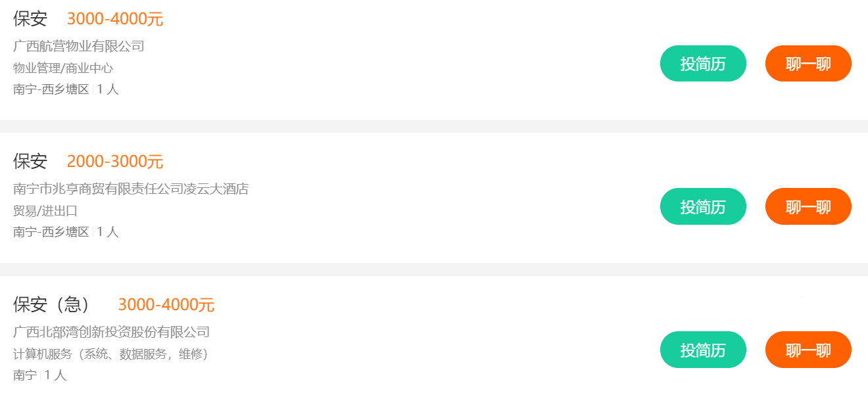
Task: Click 投简历 for 广西航营物业有限公司 job
Action: pyautogui.click(x=703, y=64)
